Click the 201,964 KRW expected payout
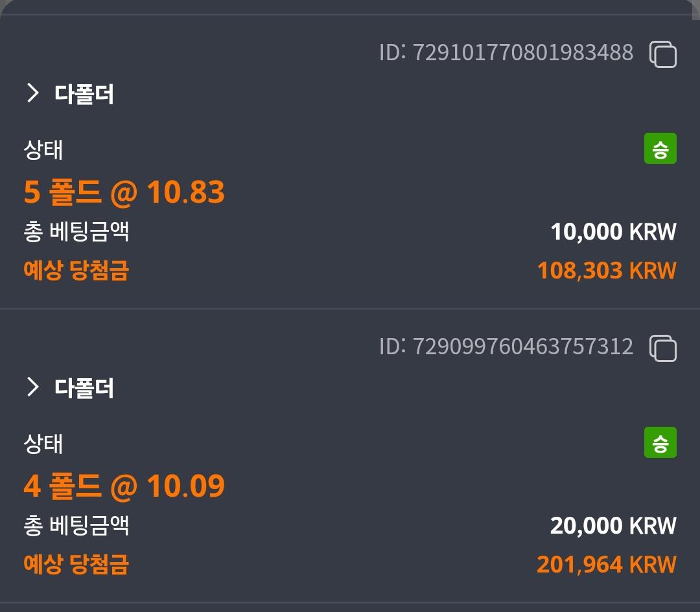 pyautogui.click(x=607, y=565)
